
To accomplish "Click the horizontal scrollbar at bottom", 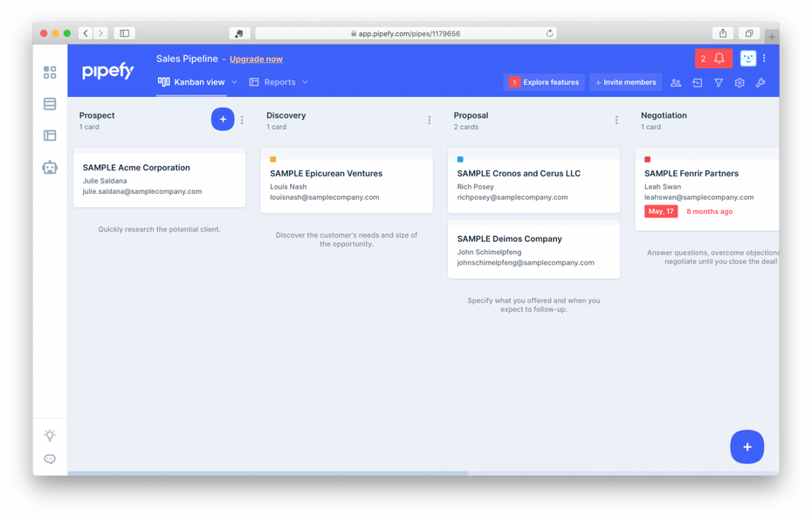I will [268, 473].
